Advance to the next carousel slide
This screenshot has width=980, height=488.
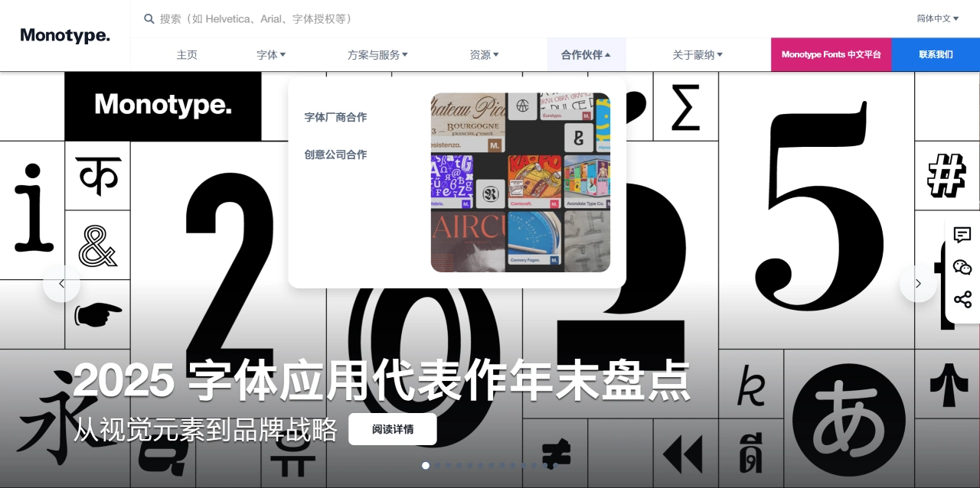[918, 284]
